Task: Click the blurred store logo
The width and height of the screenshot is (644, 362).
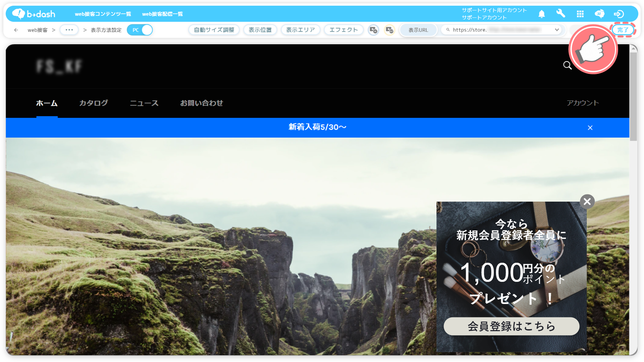Action: point(59,66)
